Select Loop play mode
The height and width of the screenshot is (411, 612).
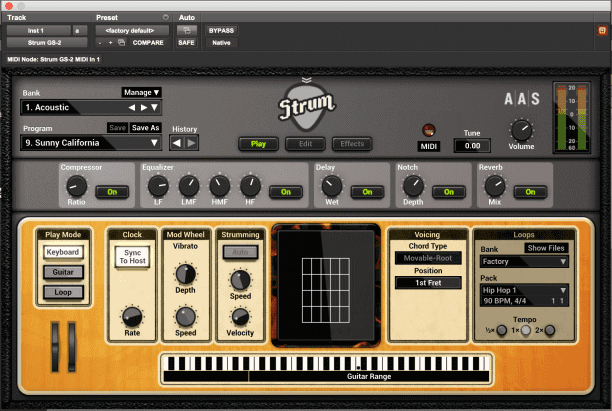point(63,292)
